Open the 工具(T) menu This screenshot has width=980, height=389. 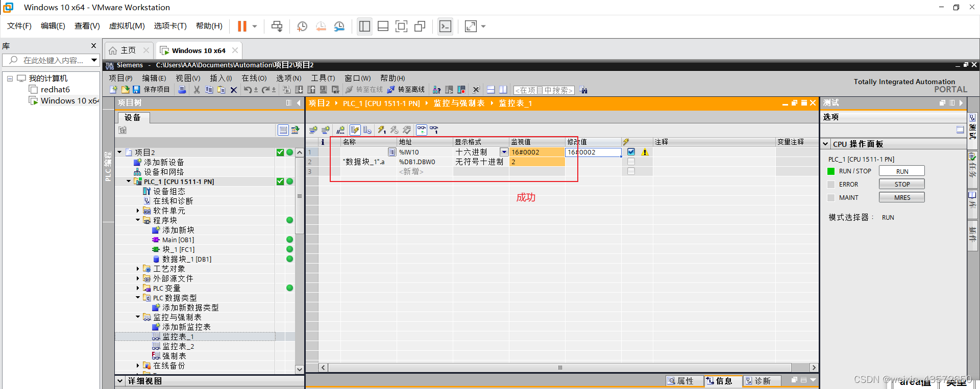pyautogui.click(x=323, y=78)
